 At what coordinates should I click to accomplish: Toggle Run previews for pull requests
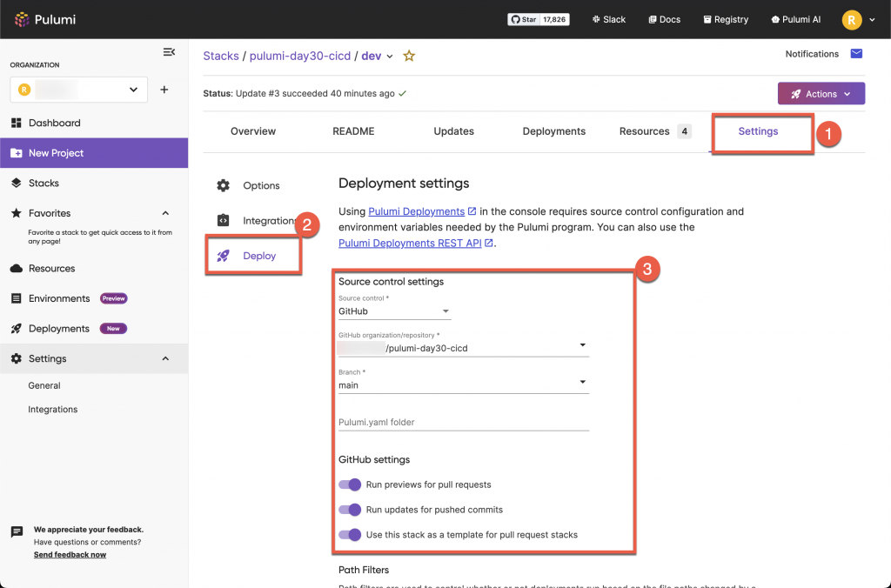[350, 484]
